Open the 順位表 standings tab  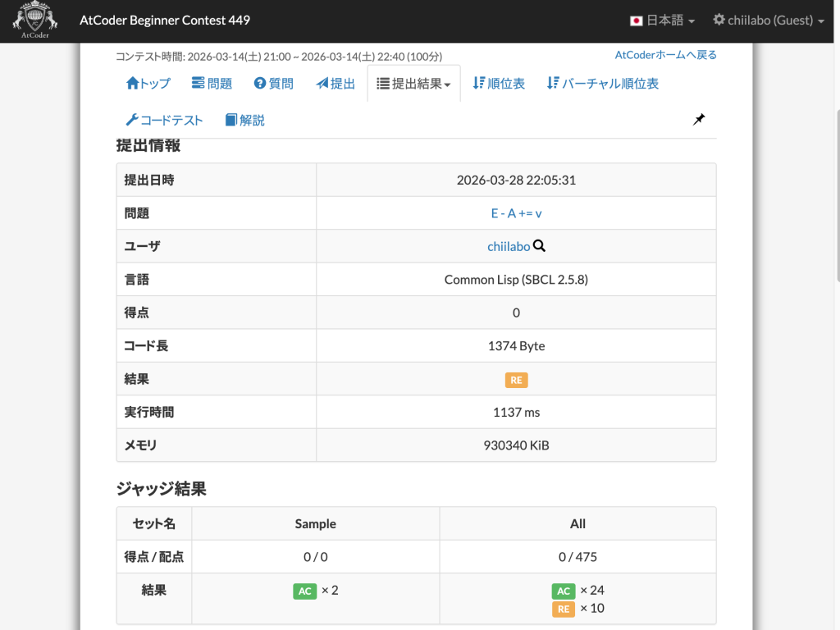coord(499,84)
